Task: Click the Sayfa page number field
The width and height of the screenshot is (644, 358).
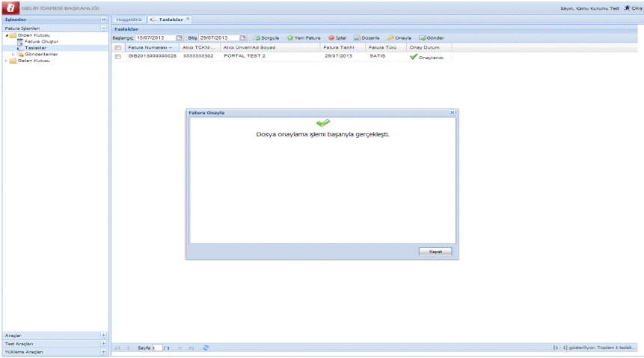Action: tap(156, 348)
